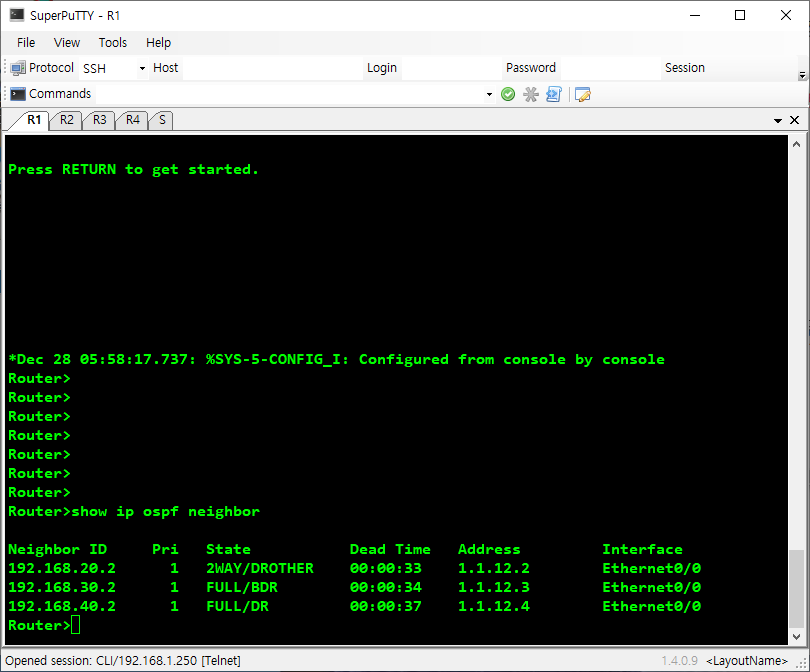Switch to the S session tab

tap(162, 120)
